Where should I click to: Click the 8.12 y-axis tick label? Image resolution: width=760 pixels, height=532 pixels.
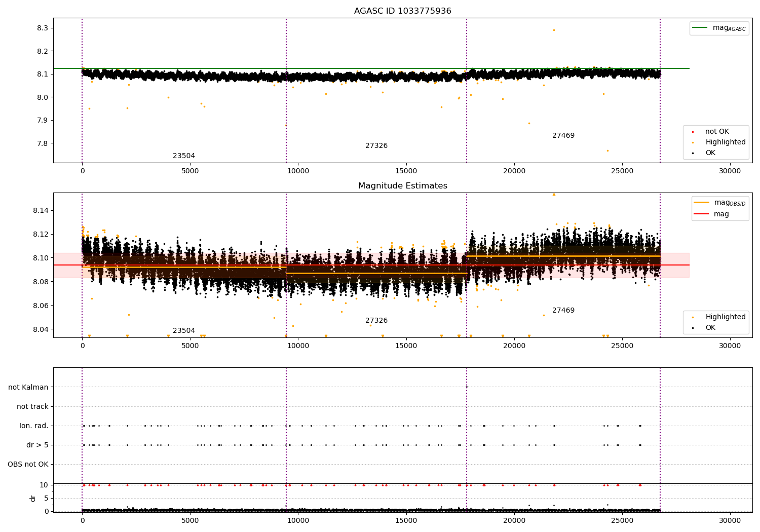click(41, 234)
